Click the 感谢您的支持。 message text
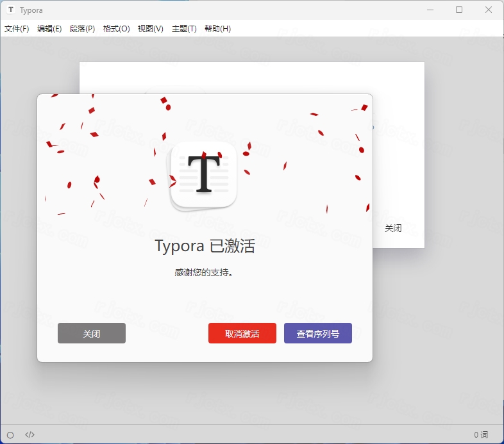Viewport: 504px width, 444px height. point(204,272)
